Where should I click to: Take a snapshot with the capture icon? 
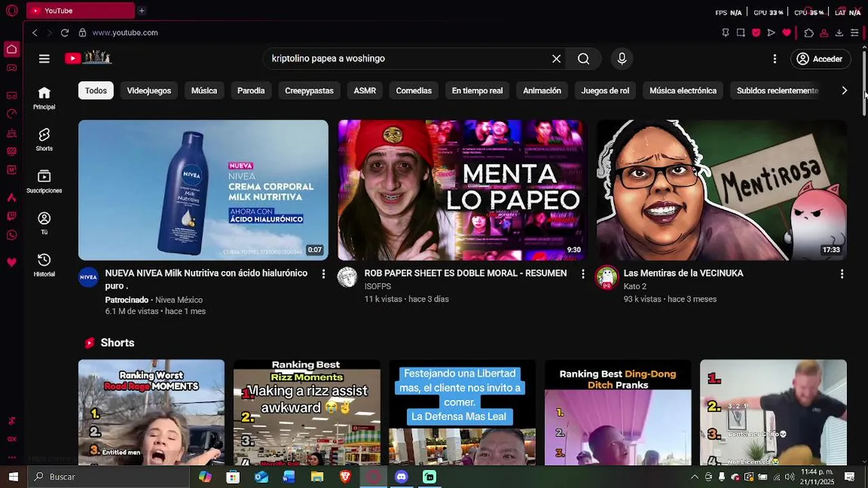click(741, 33)
